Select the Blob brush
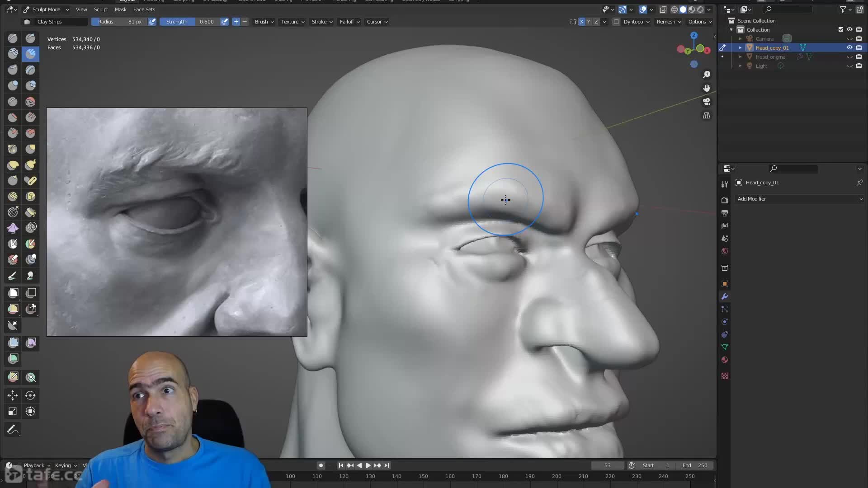Image resolution: width=868 pixels, height=488 pixels. (30, 85)
